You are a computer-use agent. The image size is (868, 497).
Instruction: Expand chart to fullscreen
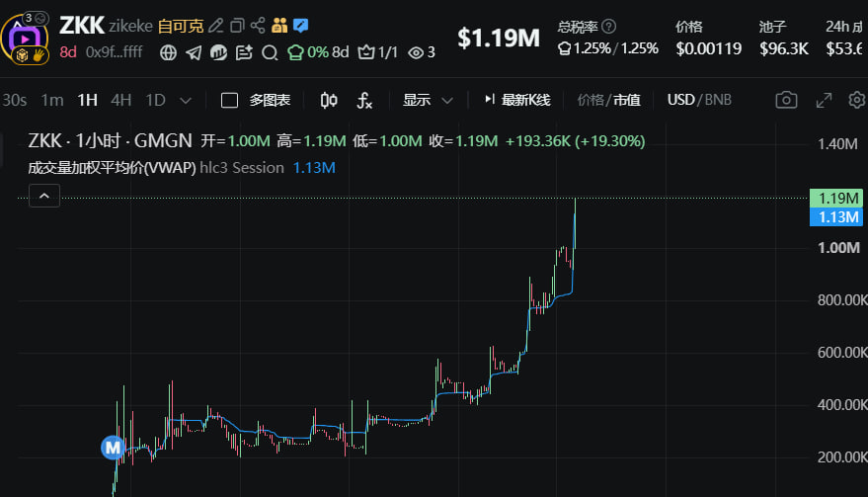[x=824, y=100]
